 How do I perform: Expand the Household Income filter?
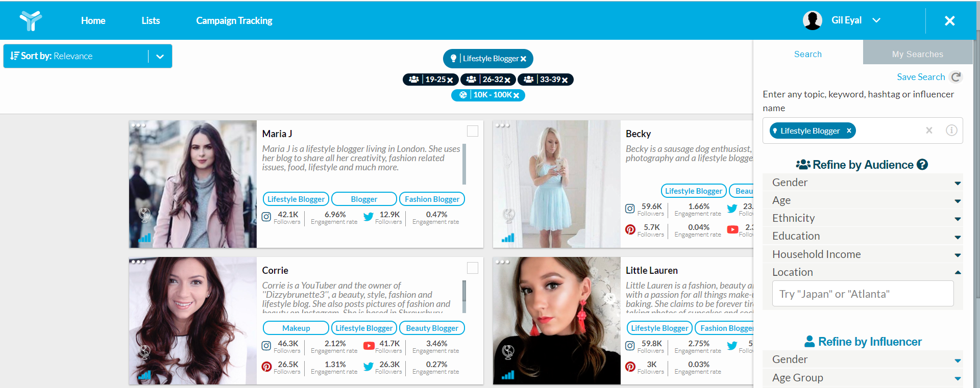point(863,254)
